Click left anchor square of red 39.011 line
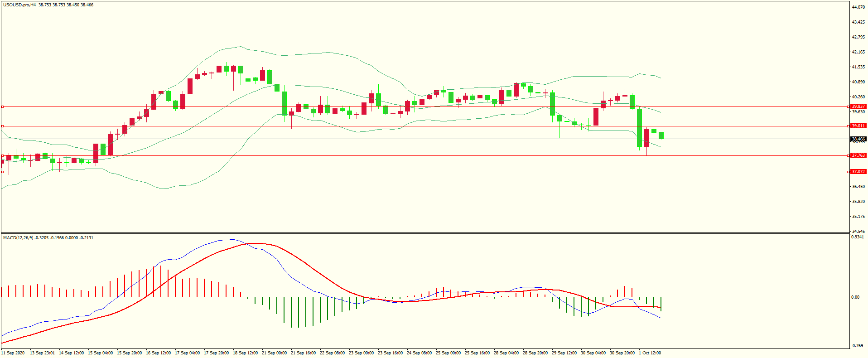Image resolution: width=868 pixels, height=358 pixels. (x=3, y=126)
